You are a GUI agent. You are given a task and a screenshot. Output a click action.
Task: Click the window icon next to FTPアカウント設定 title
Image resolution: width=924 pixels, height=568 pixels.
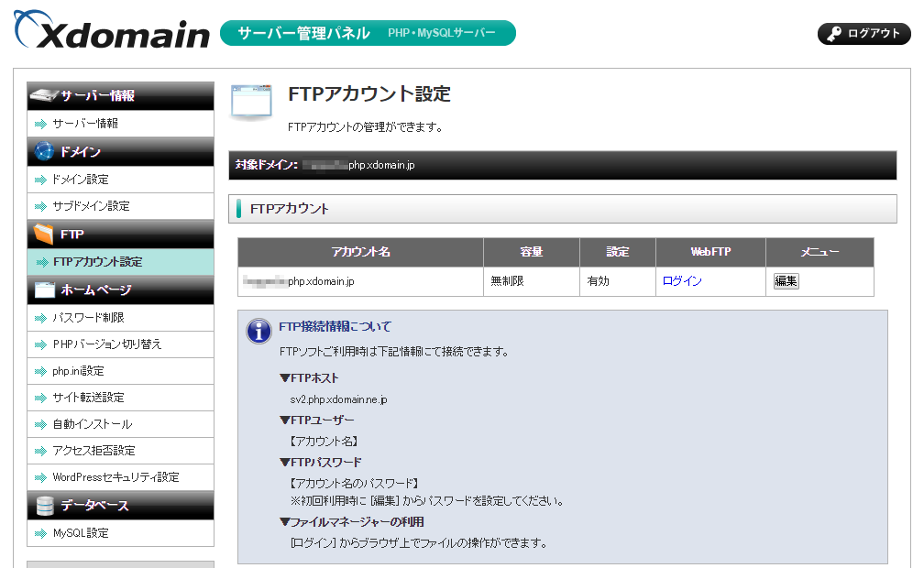point(251,102)
